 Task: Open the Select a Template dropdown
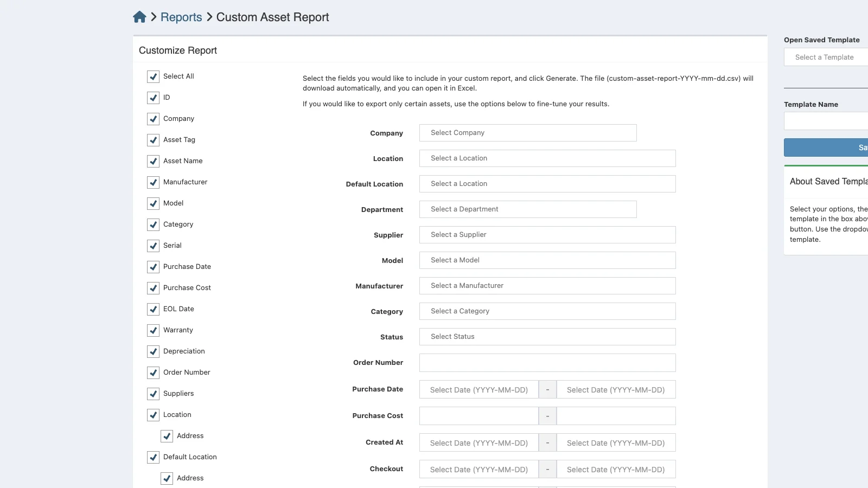coord(826,57)
